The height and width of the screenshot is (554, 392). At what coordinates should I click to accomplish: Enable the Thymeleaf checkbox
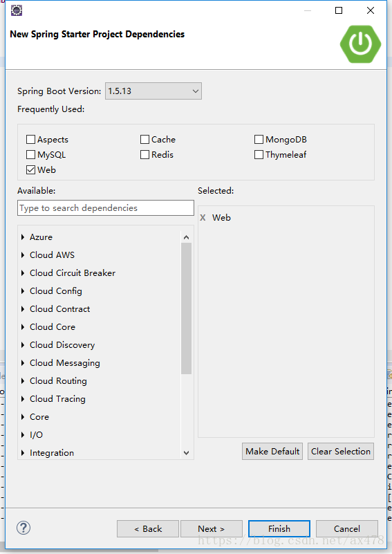(x=259, y=155)
